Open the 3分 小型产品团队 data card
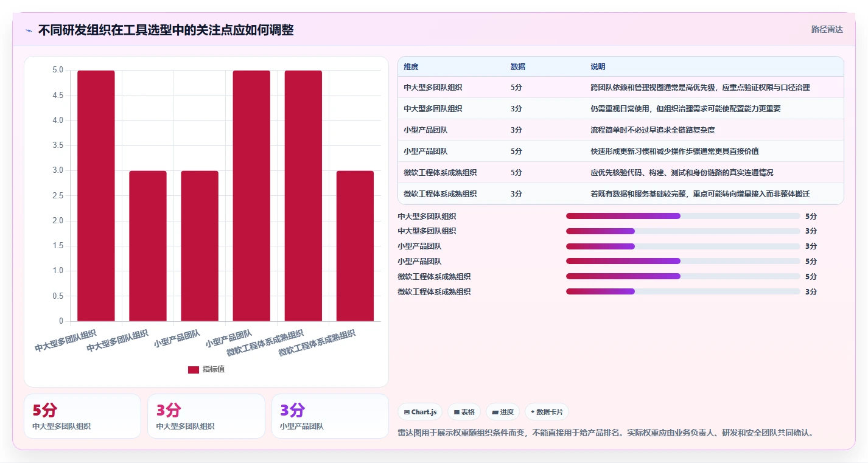 [x=330, y=416]
